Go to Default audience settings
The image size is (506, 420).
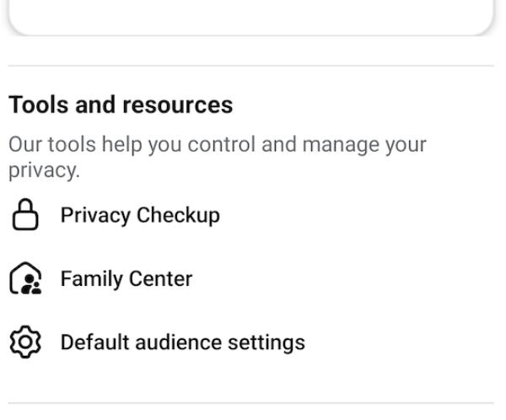(182, 343)
